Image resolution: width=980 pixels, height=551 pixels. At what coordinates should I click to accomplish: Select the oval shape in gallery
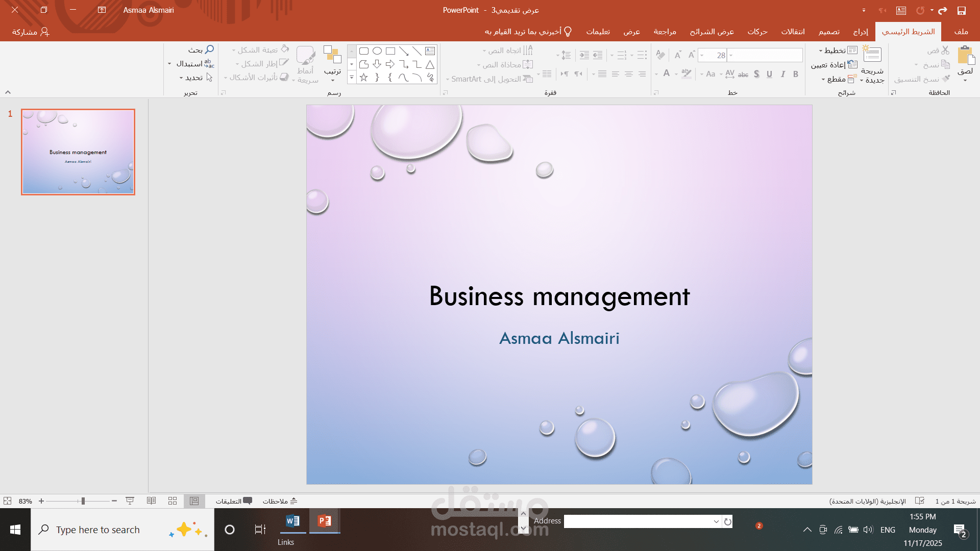(x=377, y=51)
